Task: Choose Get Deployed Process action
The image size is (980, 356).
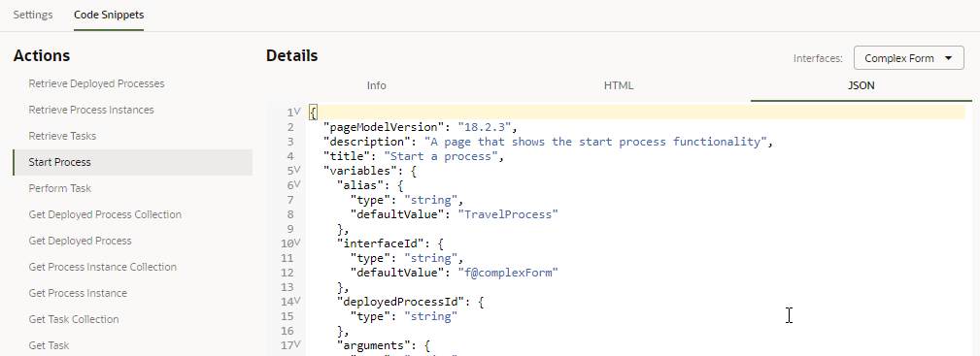Action: pyautogui.click(x=80, y=241)
